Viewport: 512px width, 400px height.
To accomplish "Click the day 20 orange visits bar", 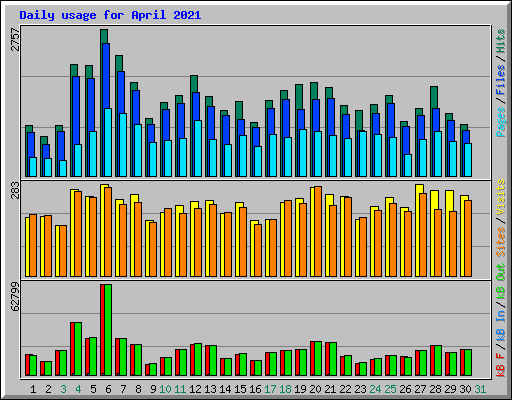I will (318, 231).
